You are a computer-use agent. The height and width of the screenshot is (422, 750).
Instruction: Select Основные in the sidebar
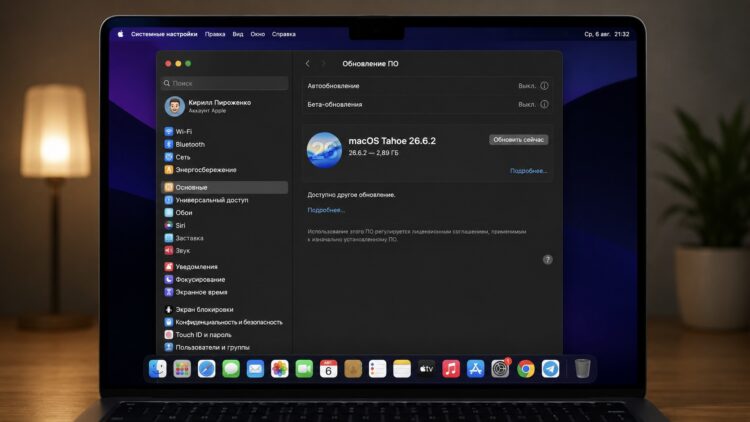(225, 187)
